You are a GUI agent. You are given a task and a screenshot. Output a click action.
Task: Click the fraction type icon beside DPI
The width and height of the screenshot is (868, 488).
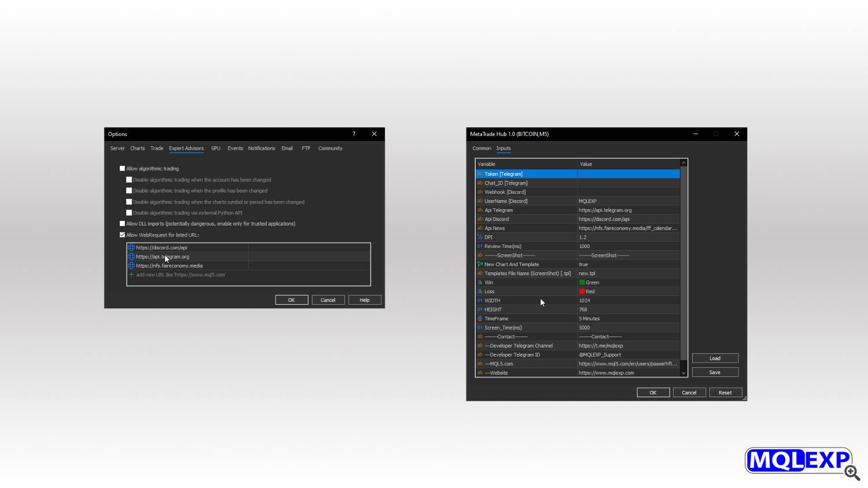click(x=480, y=237)
